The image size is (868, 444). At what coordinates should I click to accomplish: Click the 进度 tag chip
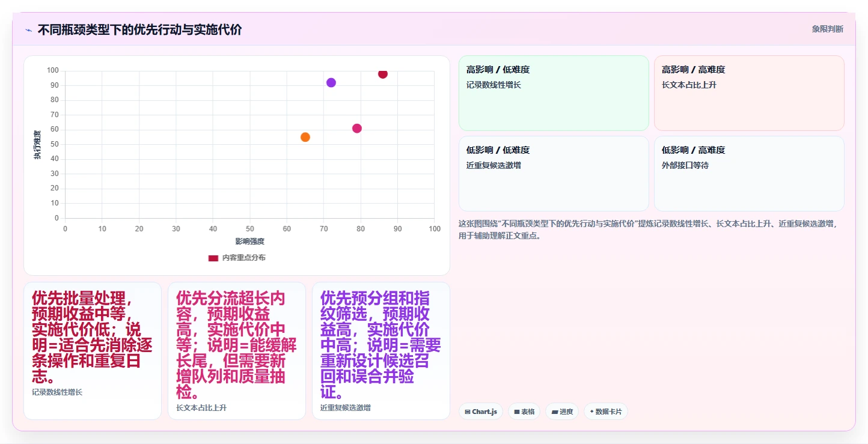(562, 412)
